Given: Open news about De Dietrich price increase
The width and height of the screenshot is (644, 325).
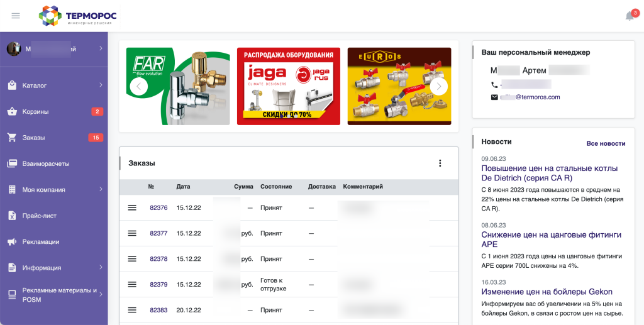Looking at the screenshot, I should [x=549, y=173].
